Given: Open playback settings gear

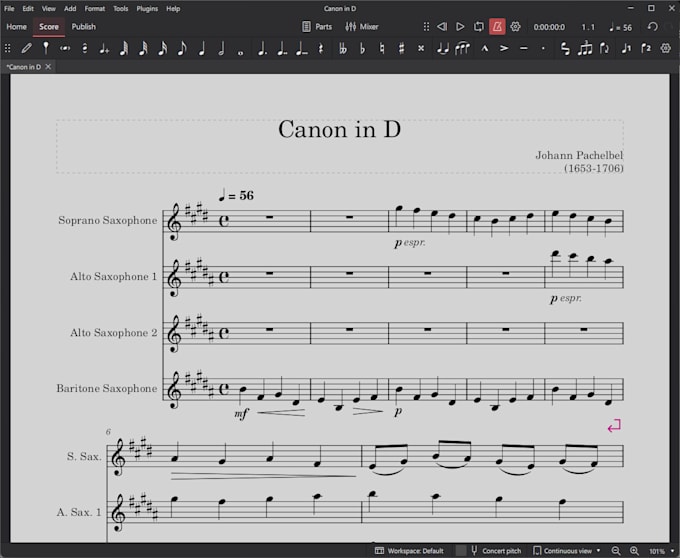Looking at the screenshot, I should 515,27.
